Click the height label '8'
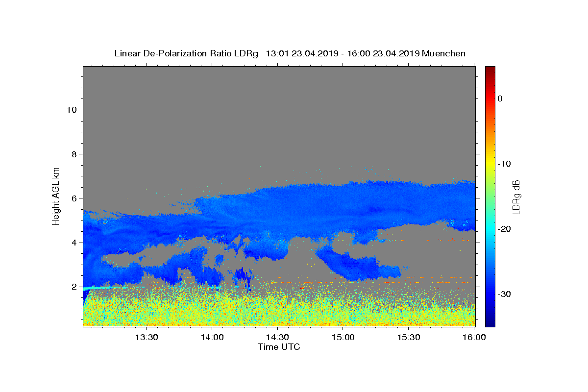The width and height of the screenshot is (588, 392). point(74,154)
